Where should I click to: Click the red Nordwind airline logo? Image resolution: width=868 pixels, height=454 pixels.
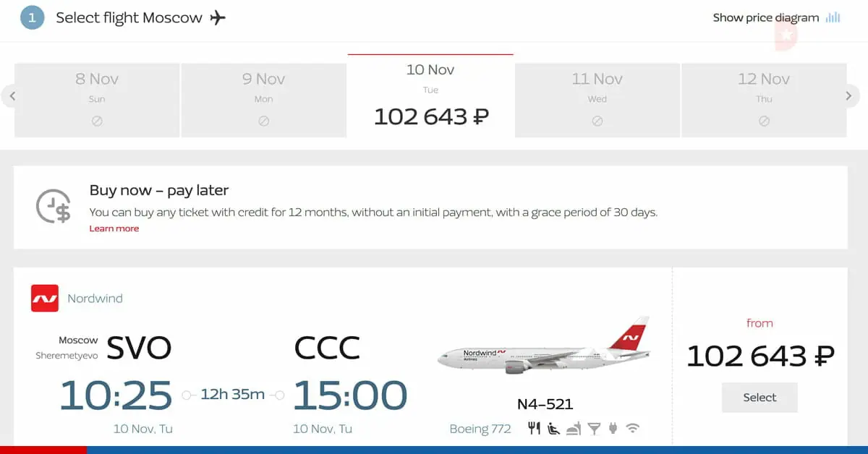tap(45, 298)
